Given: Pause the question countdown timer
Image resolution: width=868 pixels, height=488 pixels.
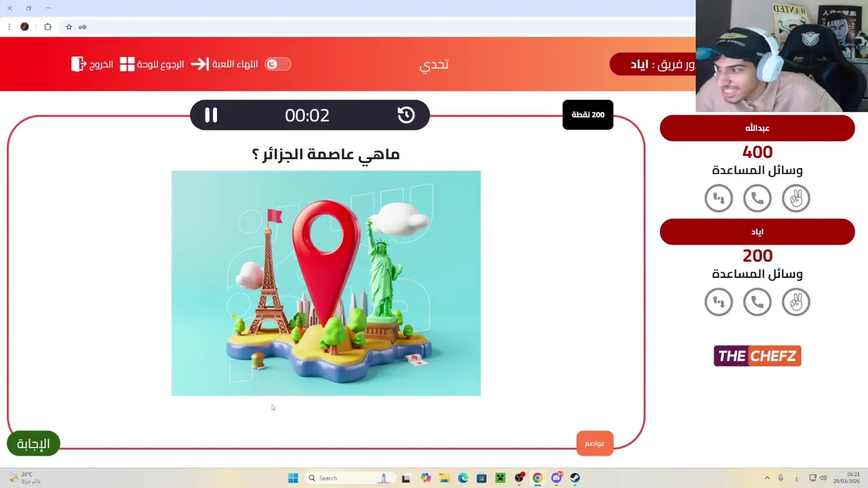Looking at the screenshot, I should (x=211, y=115).
